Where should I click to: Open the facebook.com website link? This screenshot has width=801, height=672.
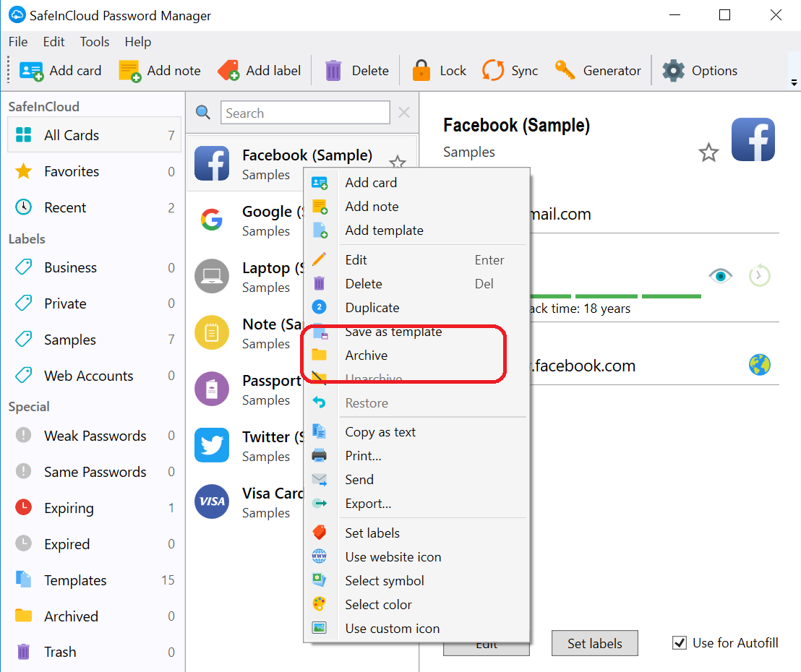coord(583,366)
